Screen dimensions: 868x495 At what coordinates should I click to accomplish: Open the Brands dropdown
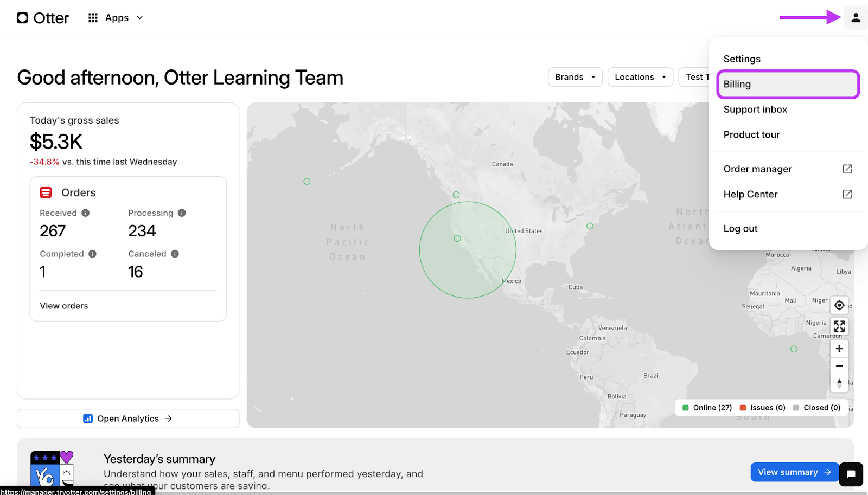coord(575,77)
